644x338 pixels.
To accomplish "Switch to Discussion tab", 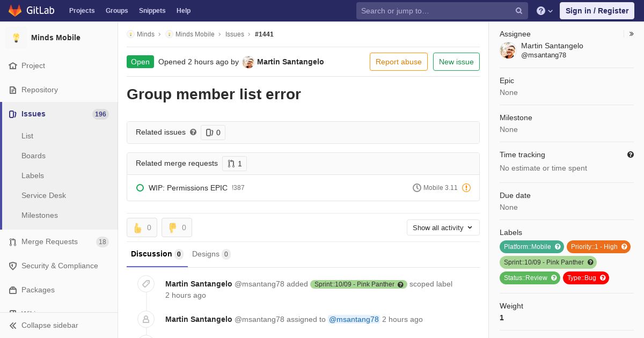I will 157,254.
